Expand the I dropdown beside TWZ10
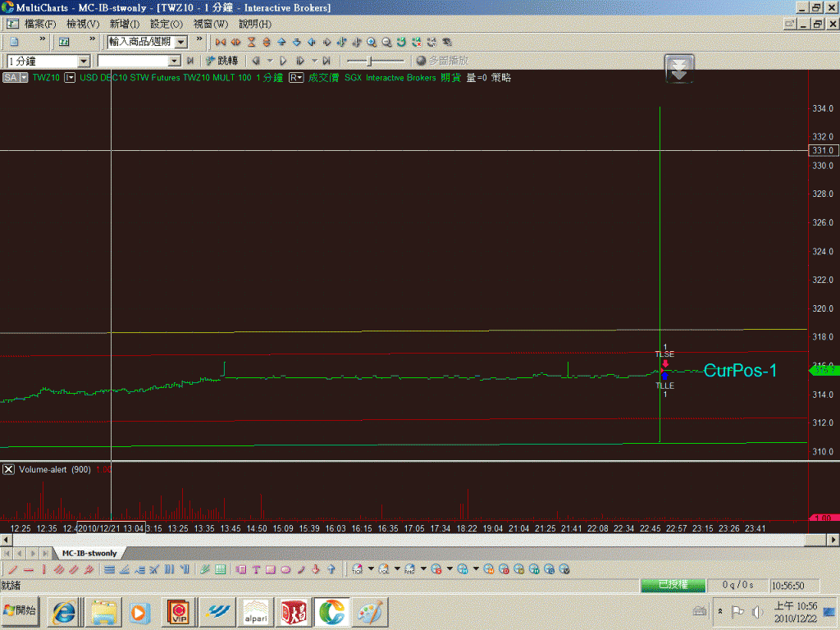Screen dimensions: 840x630 click(70, 78)
